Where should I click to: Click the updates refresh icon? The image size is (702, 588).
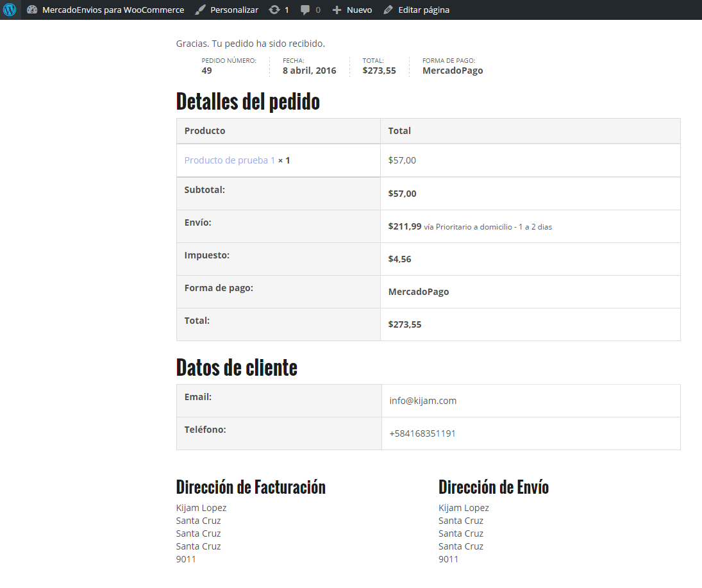(274, 10)
